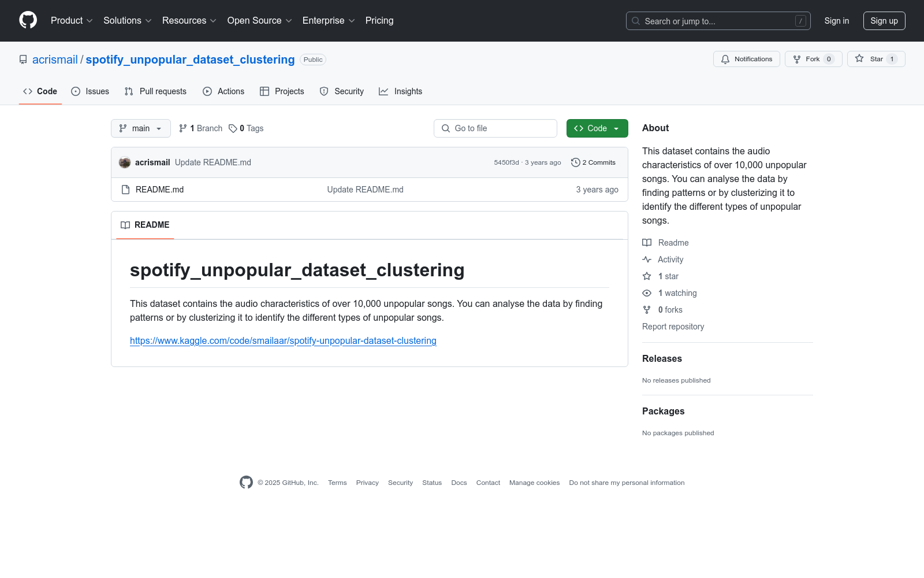Open the Kaggle spotify-unpopular-dataset-clustering link
924x578 pixels.
click(x=283, y=341)
